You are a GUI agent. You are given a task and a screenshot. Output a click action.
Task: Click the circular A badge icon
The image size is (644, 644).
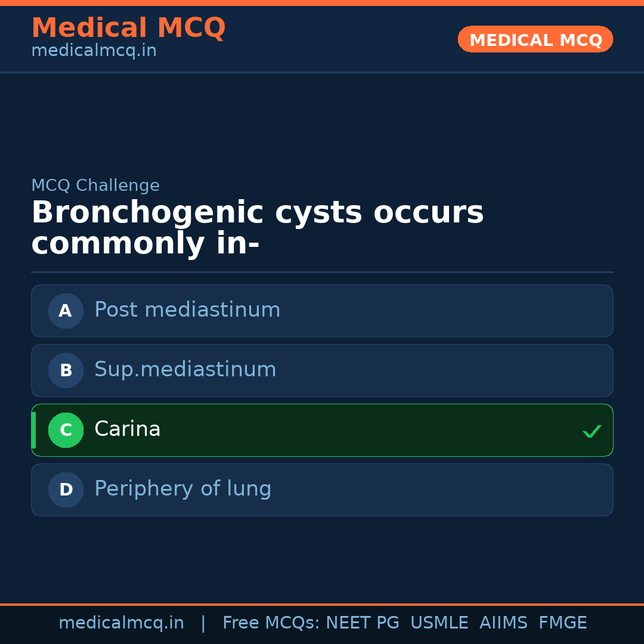point(66,311)
